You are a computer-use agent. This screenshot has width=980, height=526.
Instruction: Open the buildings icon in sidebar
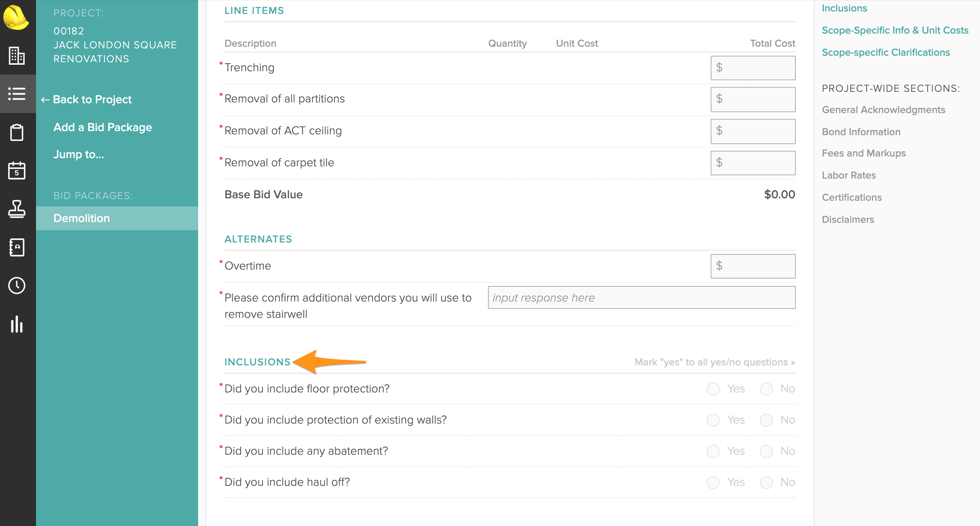click(17, 56)
